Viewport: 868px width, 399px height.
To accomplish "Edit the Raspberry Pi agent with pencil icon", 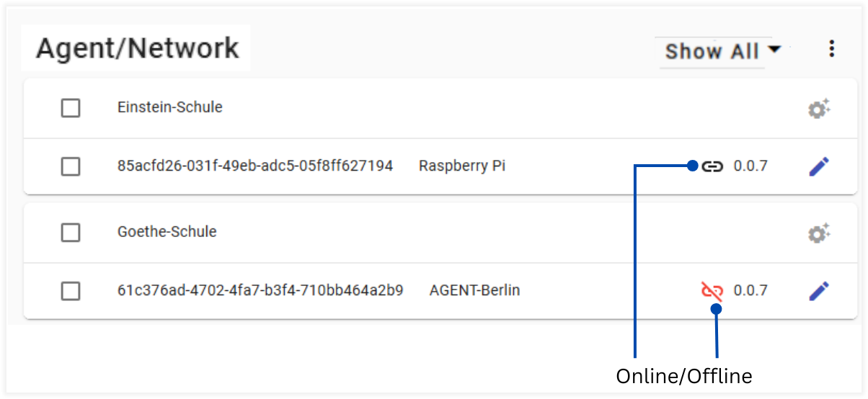I will (x=818, y=166).
